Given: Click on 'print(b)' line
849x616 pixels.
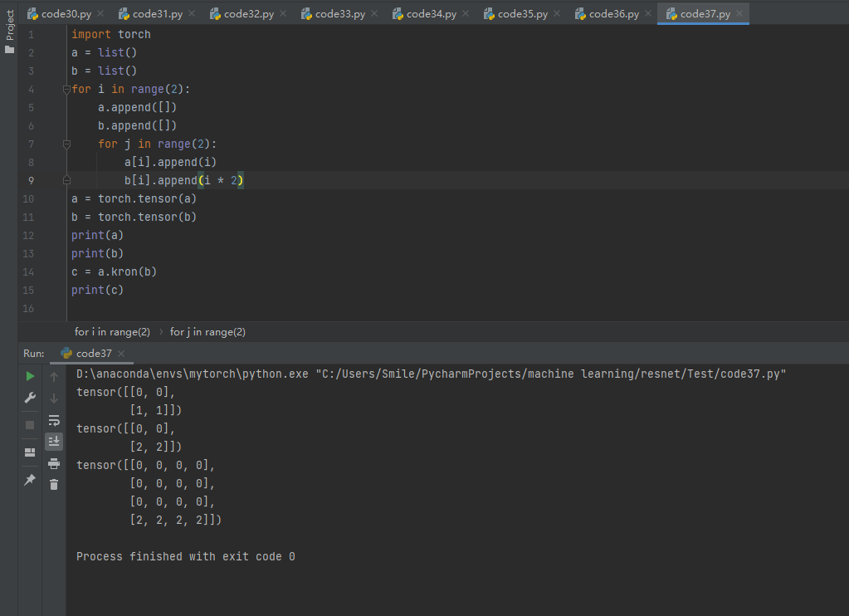Looking at the screenshot, I should tap(97, 253).
